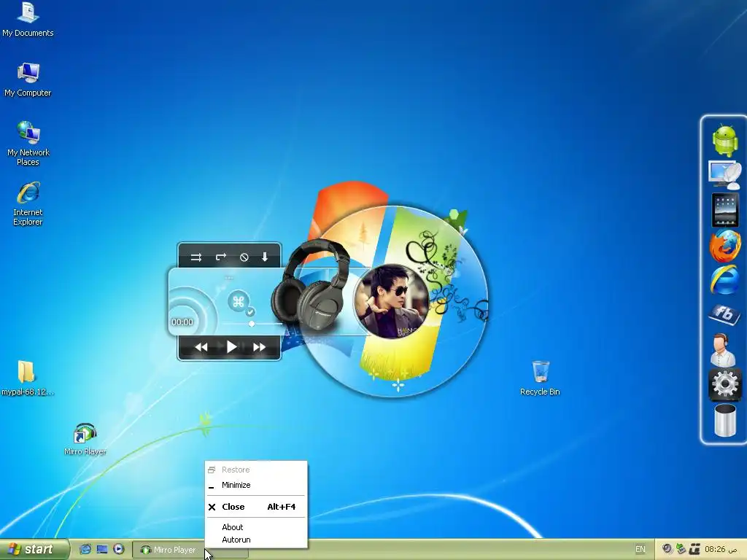Click the iPad tablet dock icon
747x560 pixels.
coord(724,210)
